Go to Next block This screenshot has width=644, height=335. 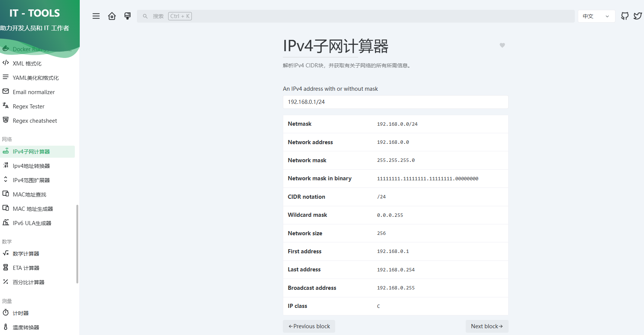(x=487, y=326)
